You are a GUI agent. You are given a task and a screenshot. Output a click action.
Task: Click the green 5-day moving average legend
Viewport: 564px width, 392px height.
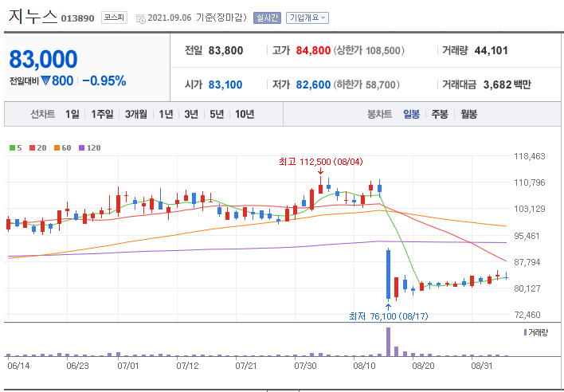tap(16, 148)
